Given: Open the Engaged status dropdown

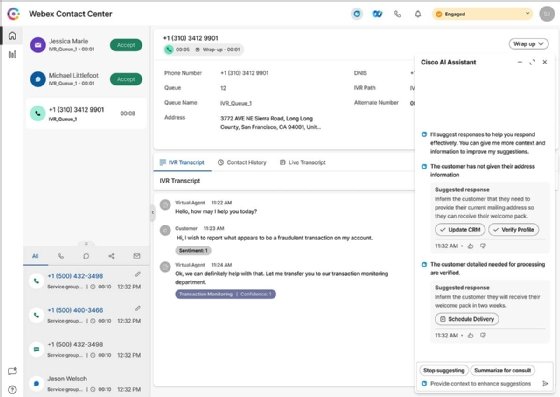Looking at the screenshot, I should [482, 14].
